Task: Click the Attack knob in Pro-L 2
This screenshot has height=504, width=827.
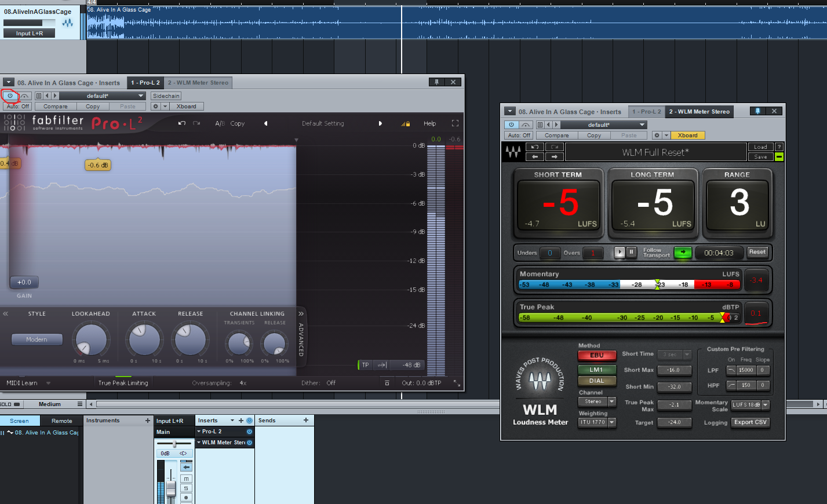Action: pyautogui.click(x=144, y=340)
